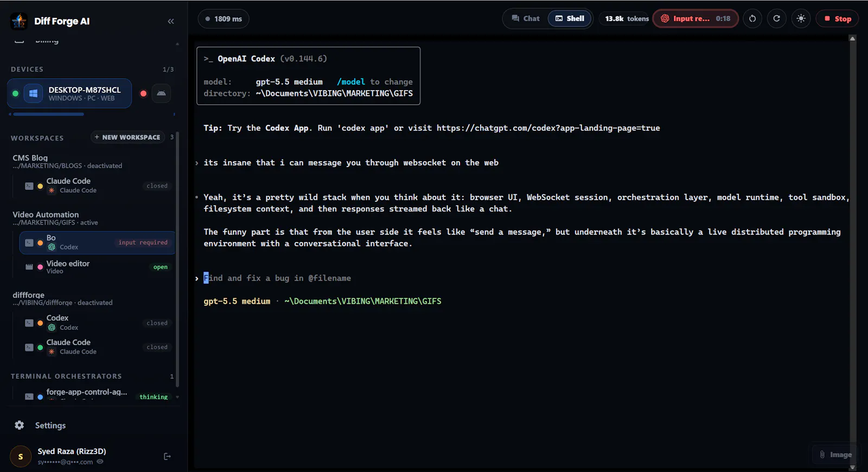Open the CMS Blog workspace heading
The image size is (868, 472).
[30, 158]
